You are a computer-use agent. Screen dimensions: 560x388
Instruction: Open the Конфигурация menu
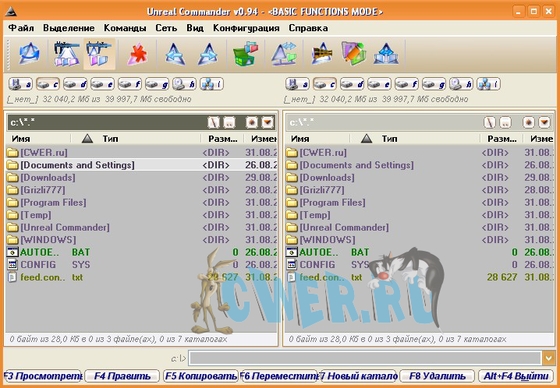click(246, 28)
